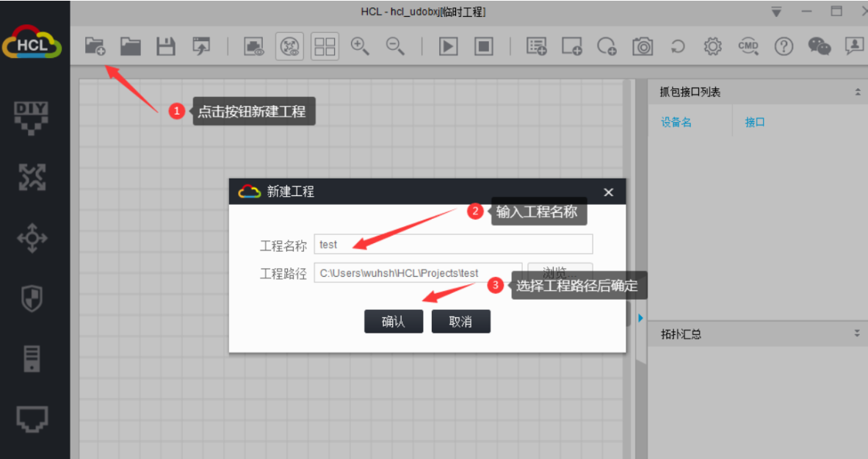The image size is (868, 459).
Task: Click the save project floppy disk icon
Action: [x=167, y=46]
